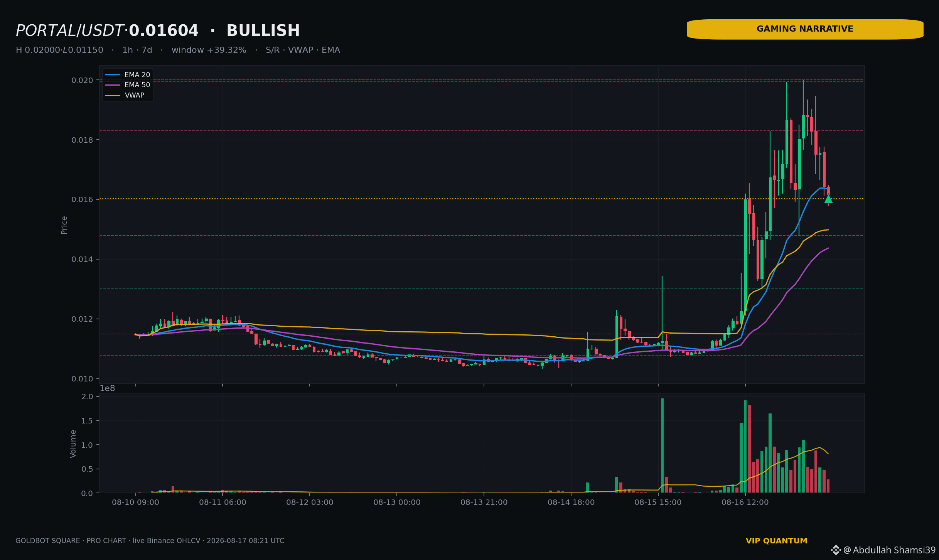
Task: Click the green up-triangle current price marker
Action: 828,199
